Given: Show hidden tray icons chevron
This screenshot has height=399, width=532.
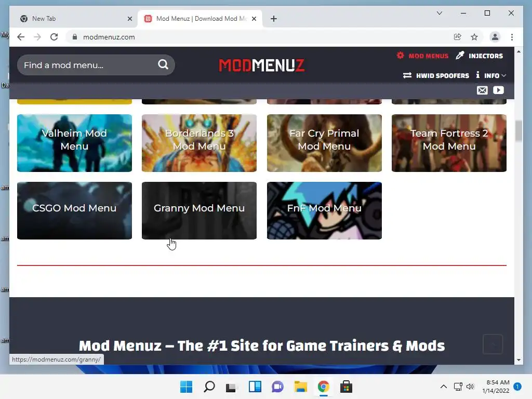Looking at the screenshot, I should click(x=444, y=387).
